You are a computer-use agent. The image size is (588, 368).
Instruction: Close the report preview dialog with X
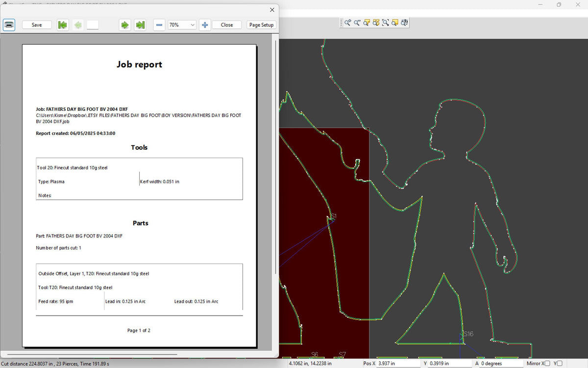272,10
